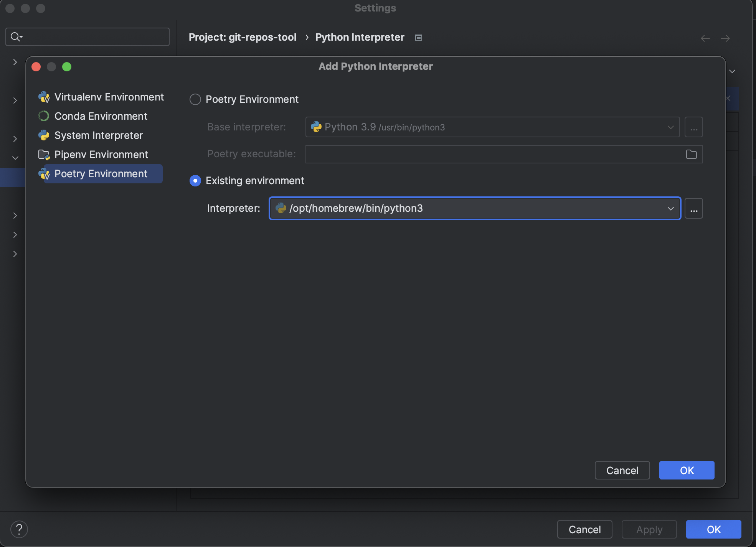Click the System Interpreter Python icon

pos(44,135)
